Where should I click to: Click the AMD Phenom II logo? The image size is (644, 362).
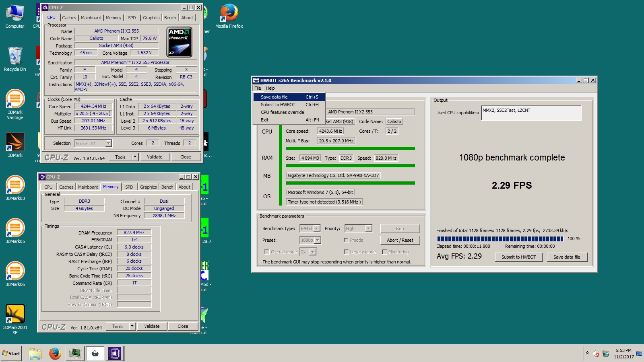pos(179,42)
